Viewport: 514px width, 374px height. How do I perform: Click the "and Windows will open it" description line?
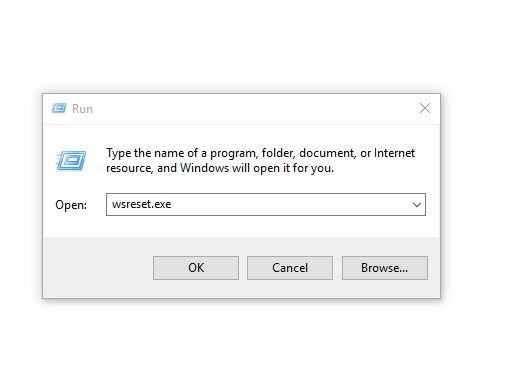(220, 168)
